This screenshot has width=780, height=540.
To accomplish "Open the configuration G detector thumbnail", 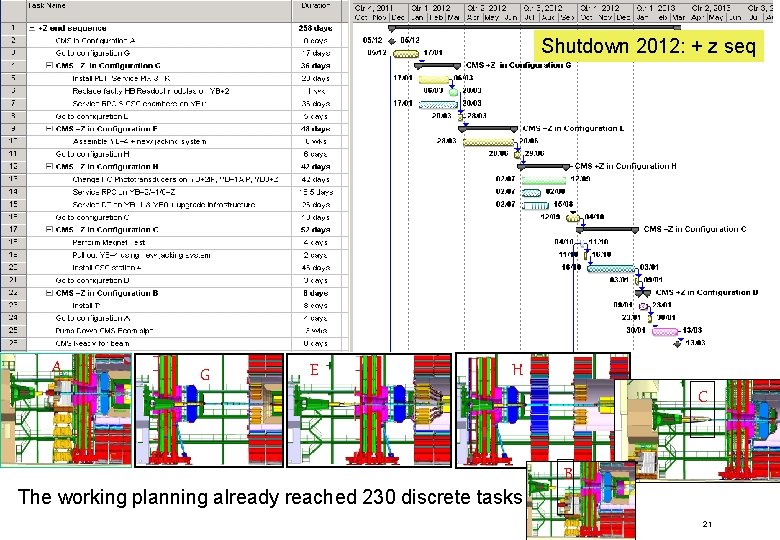I will (x=209, y=410).
